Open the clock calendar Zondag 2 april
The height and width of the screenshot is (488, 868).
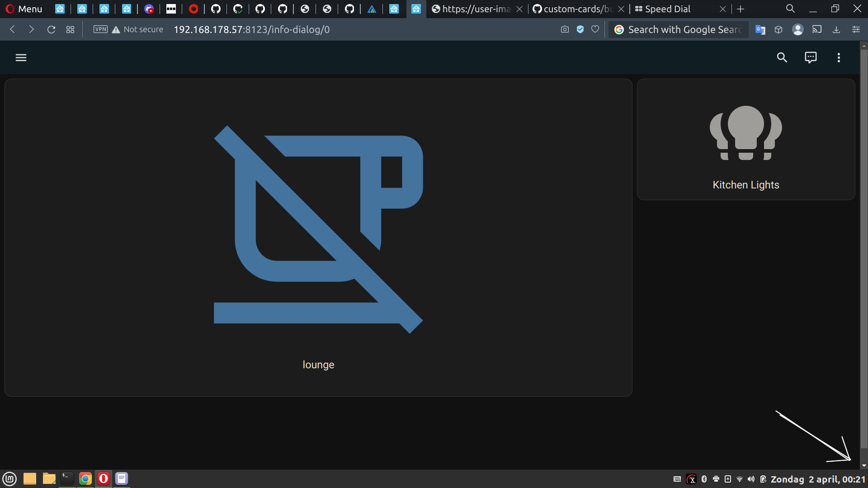tap(818, 479)
